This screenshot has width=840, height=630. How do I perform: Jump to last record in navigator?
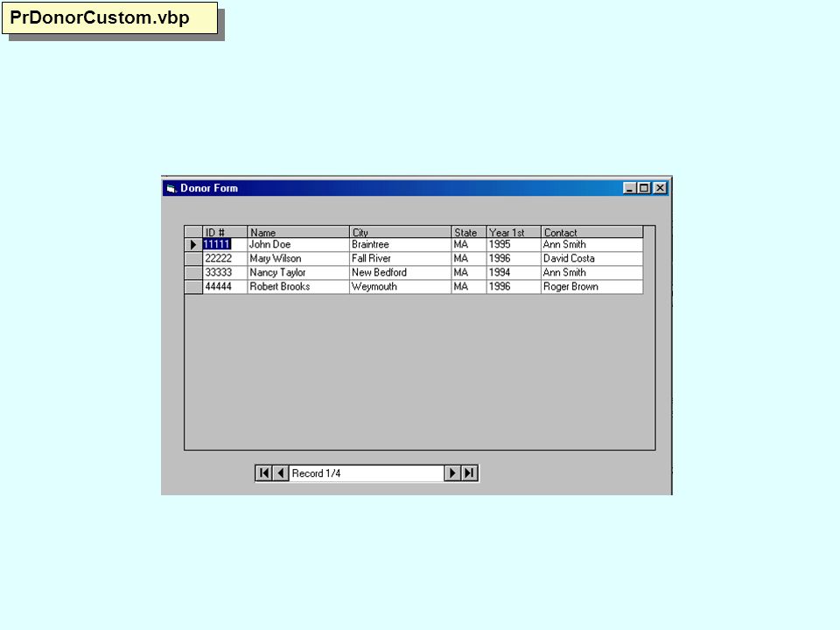pyautogui.click(x=469, y=473)
